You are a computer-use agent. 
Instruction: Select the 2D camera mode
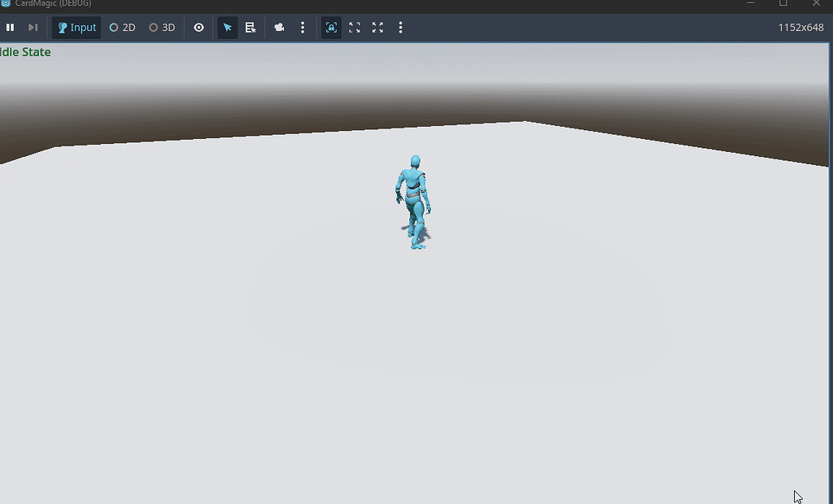(121, 27)
